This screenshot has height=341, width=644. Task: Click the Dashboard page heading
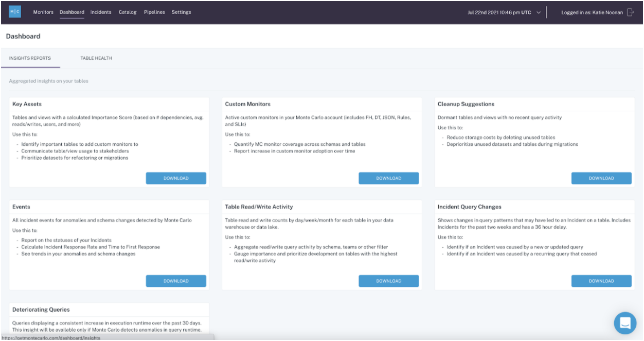click(x=23, y=37)
